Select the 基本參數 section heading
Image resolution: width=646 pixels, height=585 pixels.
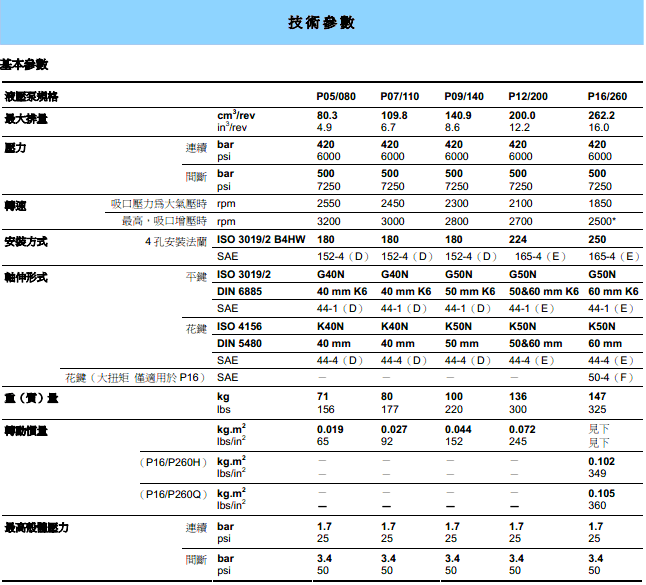(24, 65)
